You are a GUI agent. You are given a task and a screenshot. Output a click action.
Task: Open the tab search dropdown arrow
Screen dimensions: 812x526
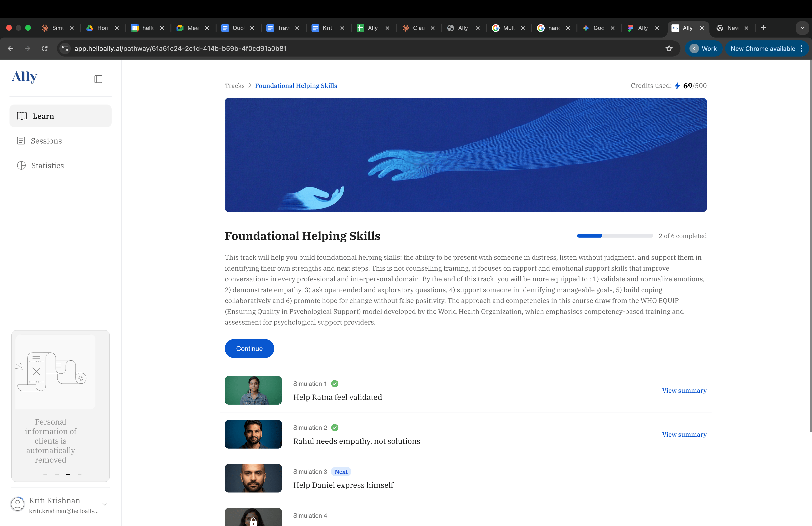(803, 28)
